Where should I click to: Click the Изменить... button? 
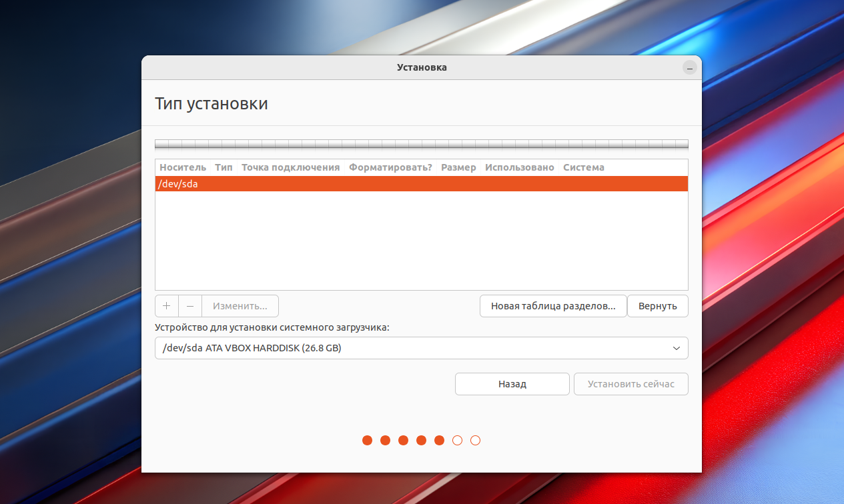[240, 306]
